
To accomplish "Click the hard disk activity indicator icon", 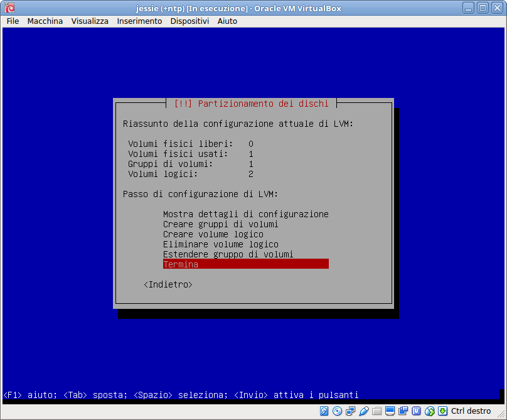I will point(324,411).
